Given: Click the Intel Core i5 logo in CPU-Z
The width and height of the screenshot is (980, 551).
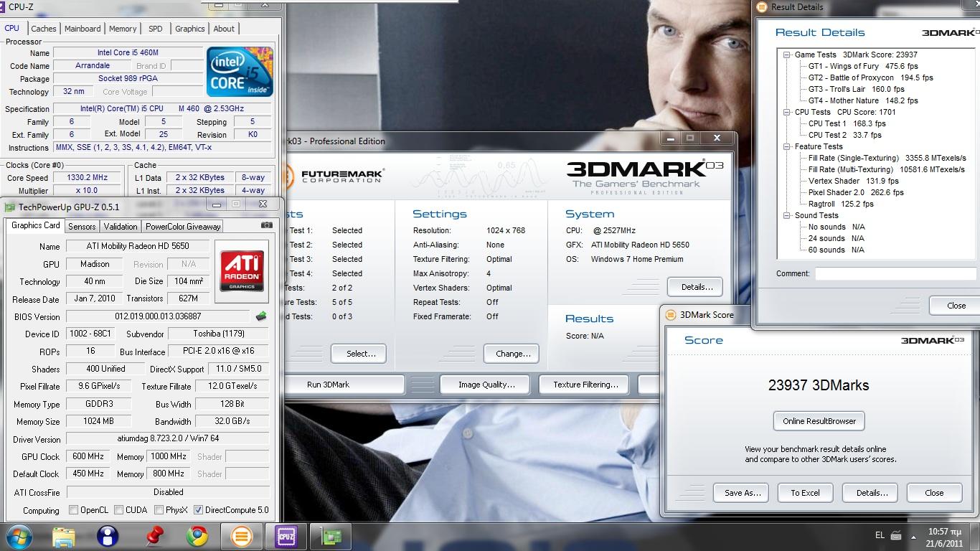Looking at the screenshot, I should (240, 72).
